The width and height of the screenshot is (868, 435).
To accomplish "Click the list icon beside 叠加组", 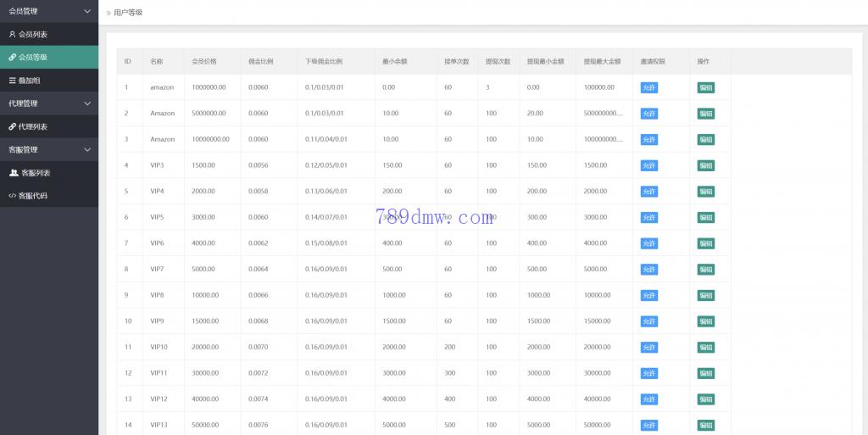I will click(12, 81).
